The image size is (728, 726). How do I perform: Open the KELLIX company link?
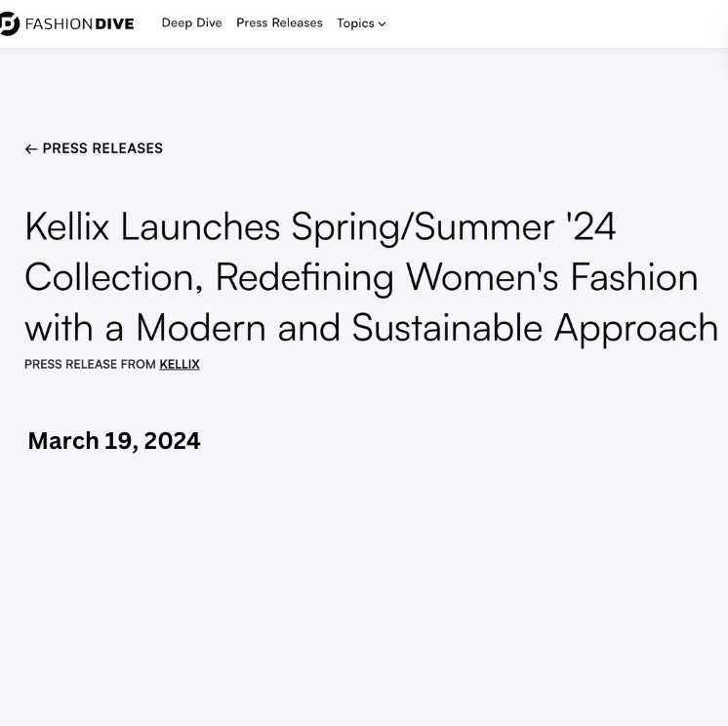[x=180, y=364]
